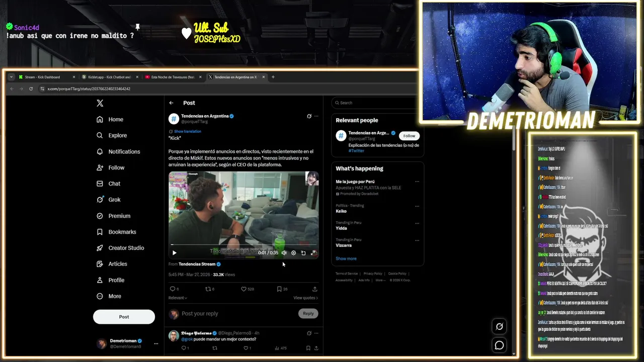The width and height of the screenshot is (644, 362).
Task: Click the big Post button
Action: [x=124, y=317]
